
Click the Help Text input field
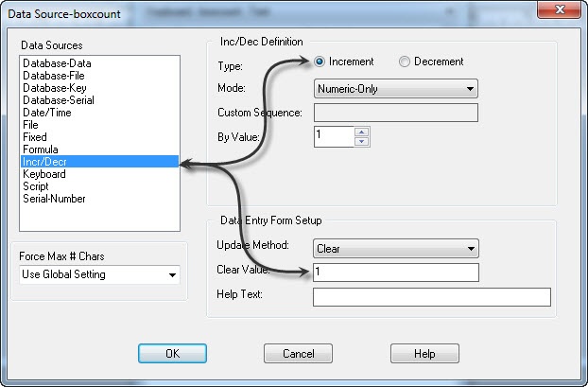432,297
